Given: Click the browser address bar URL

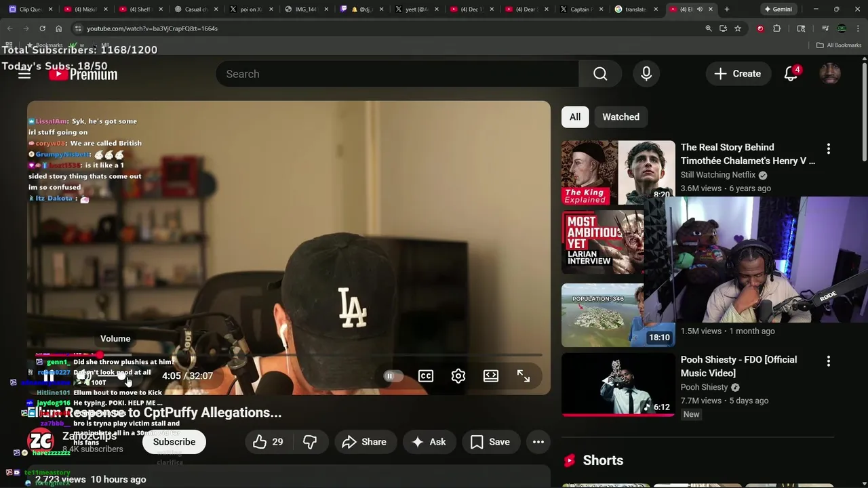Looking at the screenshot, I should [x=152, y=28].
